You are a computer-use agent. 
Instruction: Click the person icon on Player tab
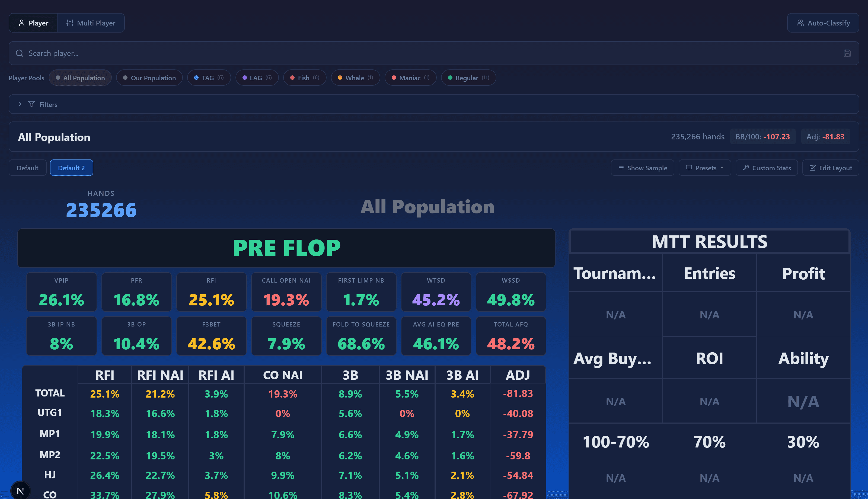click(x=22, y=23)
